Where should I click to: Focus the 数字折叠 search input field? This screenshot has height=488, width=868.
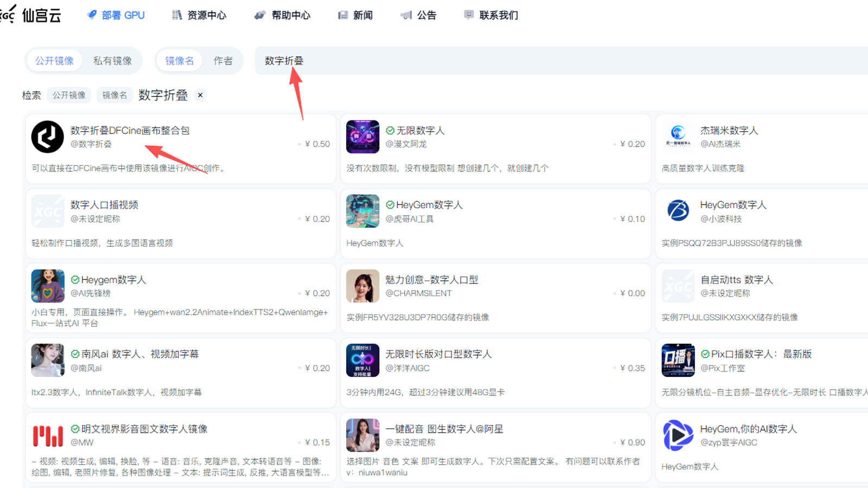click(x=561, y=61)
